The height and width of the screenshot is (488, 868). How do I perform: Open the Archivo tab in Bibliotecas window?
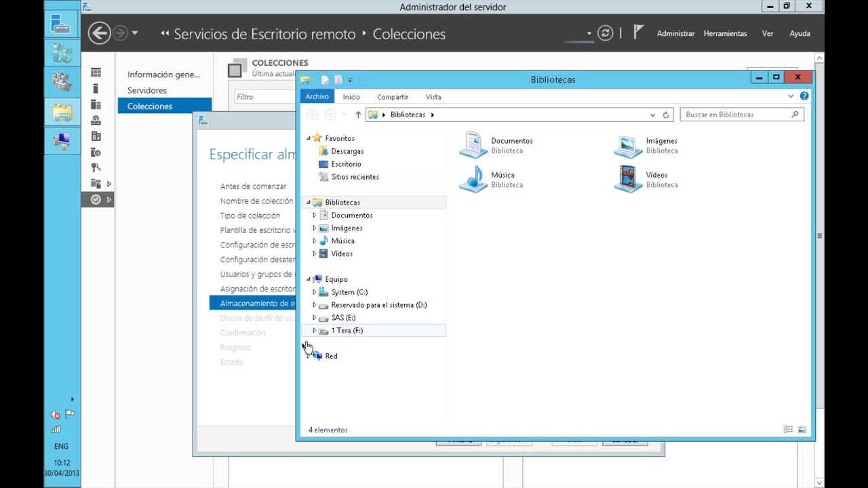coord(317,97)
